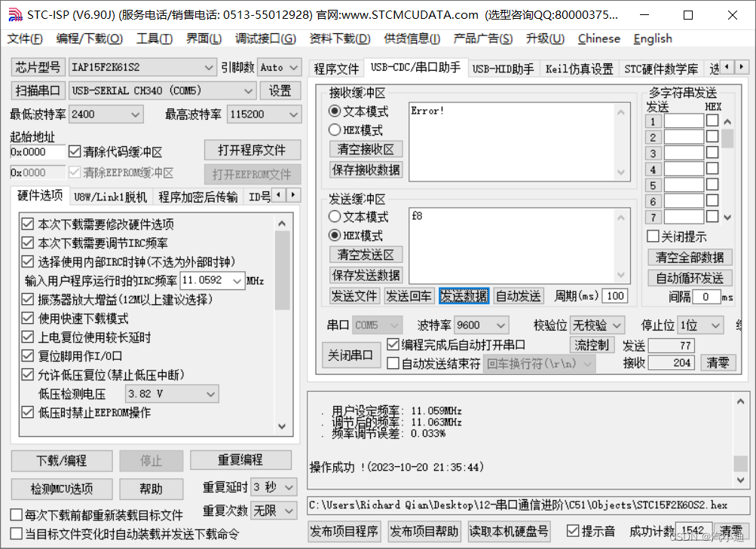This screenshot has width=756, height=549.
Task: Click the 起始地址 0x0000 input field
Action: [x=38, y=152]
